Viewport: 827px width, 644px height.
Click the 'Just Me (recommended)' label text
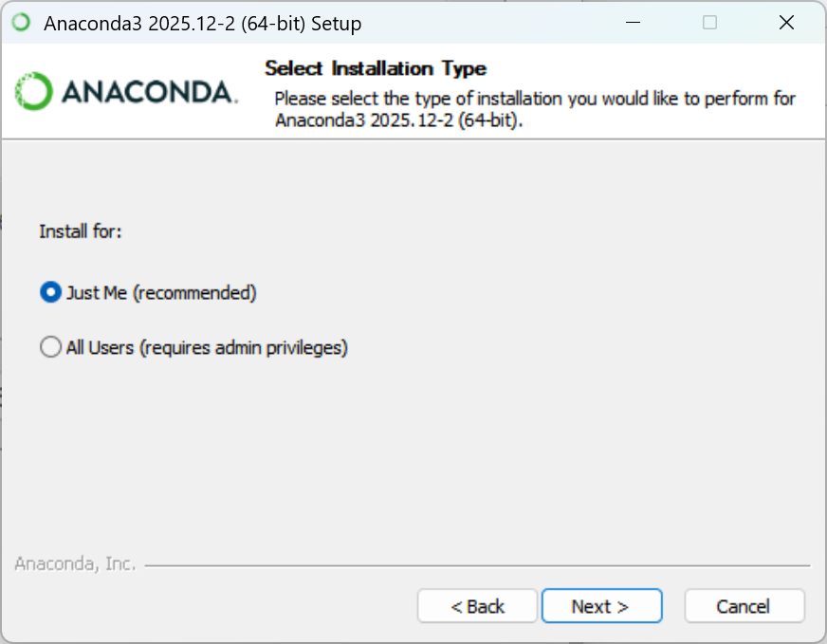click(161, 293)
